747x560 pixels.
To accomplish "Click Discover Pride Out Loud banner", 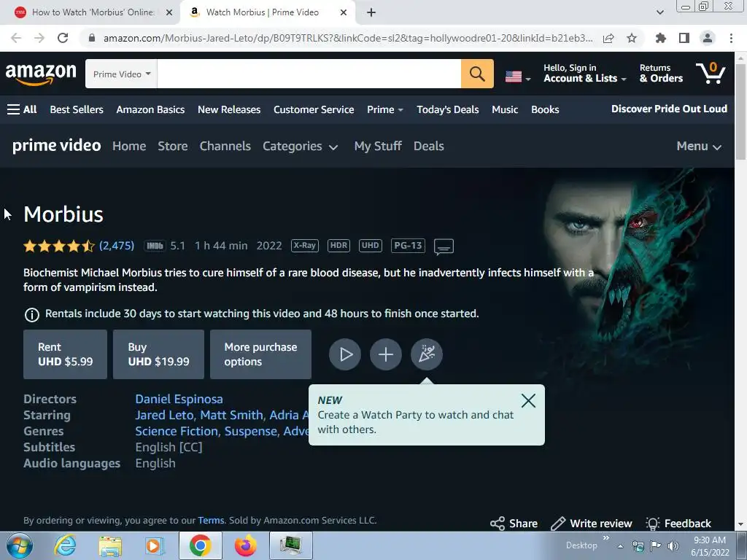I will 669,109.
